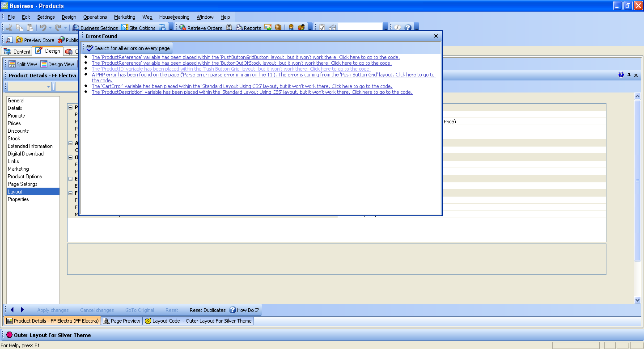The height and width of the screenshot is (349, 644).
Task: Open Business Settings from the toolbar
Action: [x=76, y=28]
